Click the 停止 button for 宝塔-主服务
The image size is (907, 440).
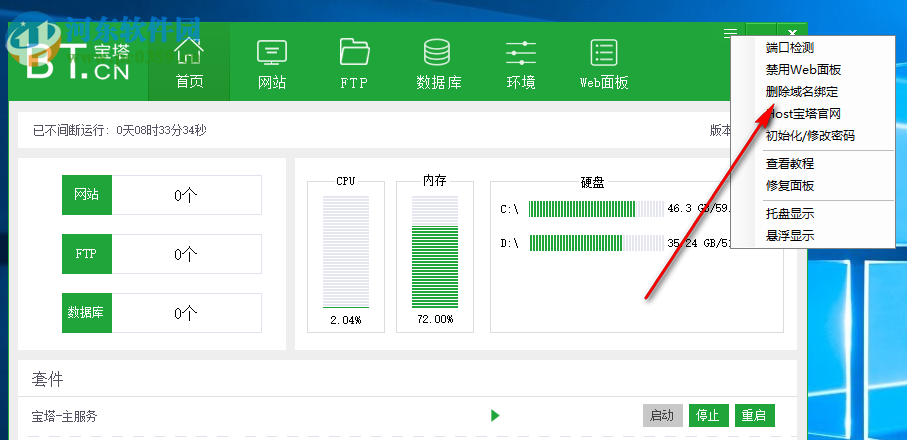point(708,415)
